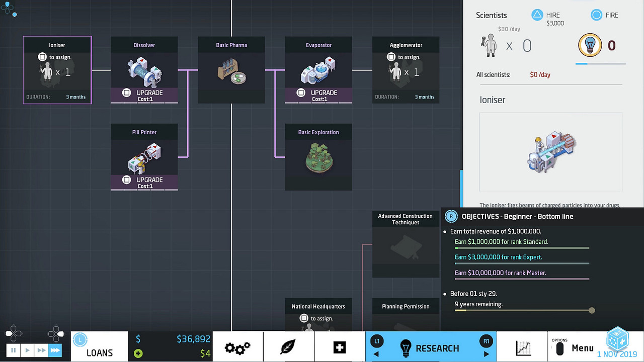The height and width of the screenshot is (362, 644).
Task: Open the production gears tab
Action: (237, 347)
